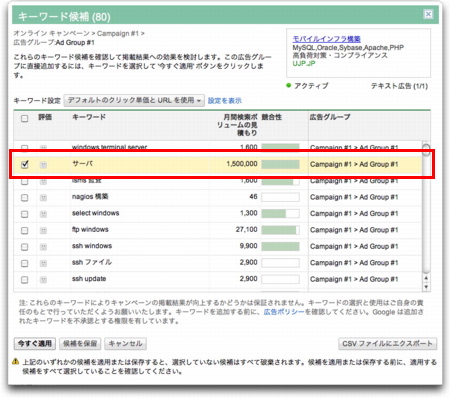
Task: Click the 46 search volume value
Action: pyautogui.click(x=253, y=197)
